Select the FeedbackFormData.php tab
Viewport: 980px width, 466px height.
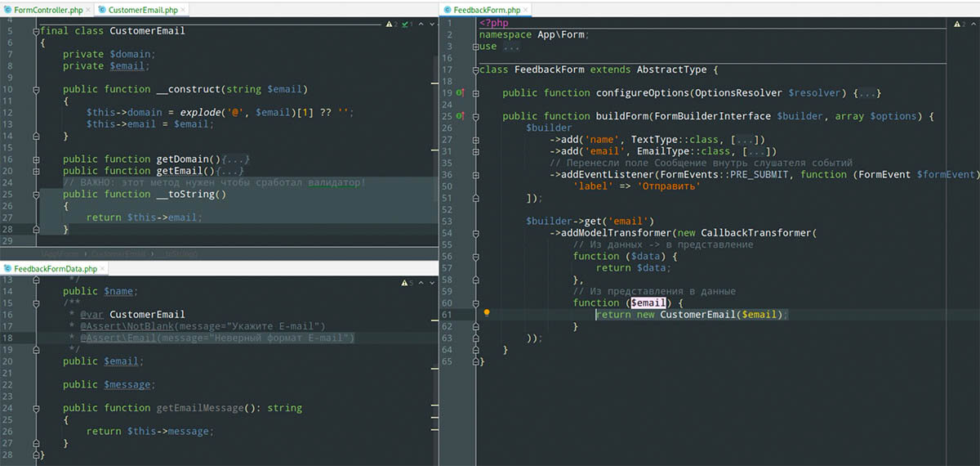coord(54,268)
